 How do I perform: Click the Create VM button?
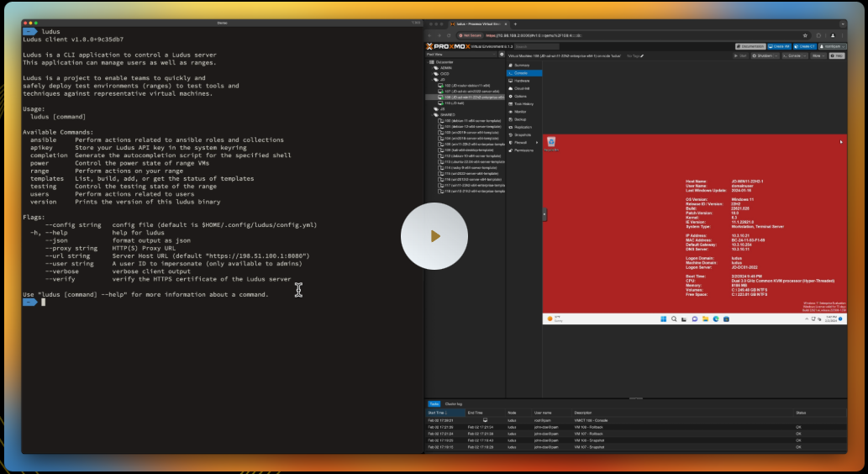pos(781,46)
